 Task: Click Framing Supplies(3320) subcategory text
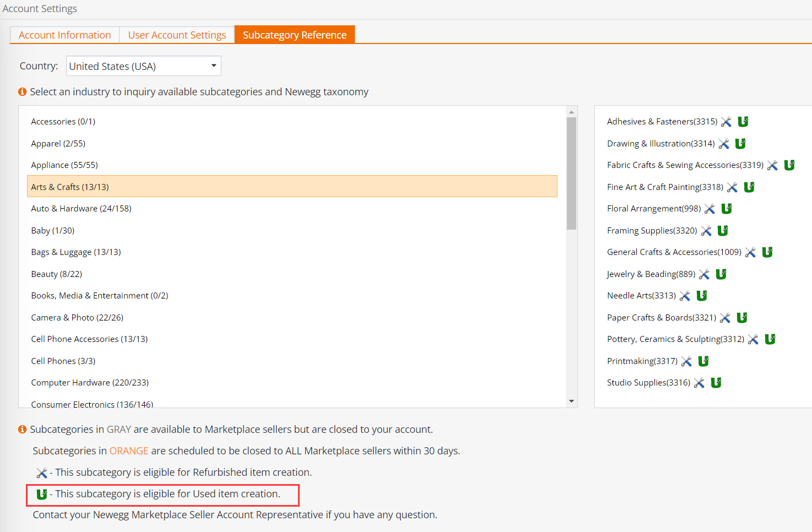pos(652,231)
